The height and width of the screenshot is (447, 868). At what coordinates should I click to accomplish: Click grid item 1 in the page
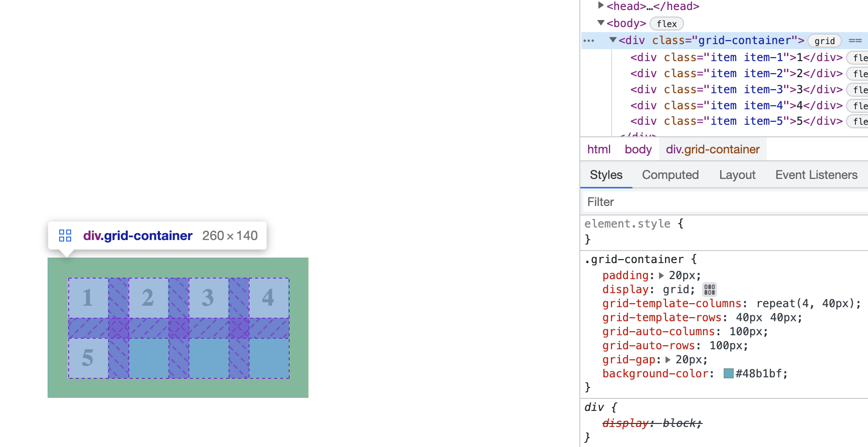(x=88, y=298)
